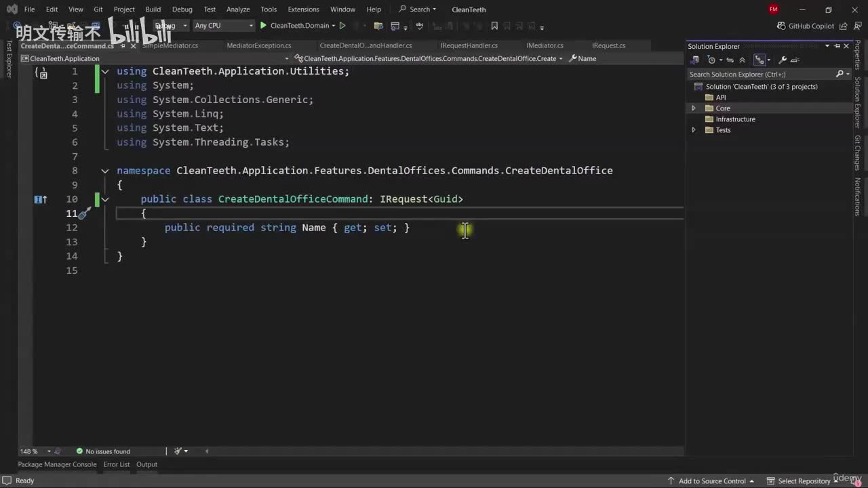Toggle the Solution Explorer nesting view icon
This screenshot has width=868, height=488.
(x=760, y=60)
